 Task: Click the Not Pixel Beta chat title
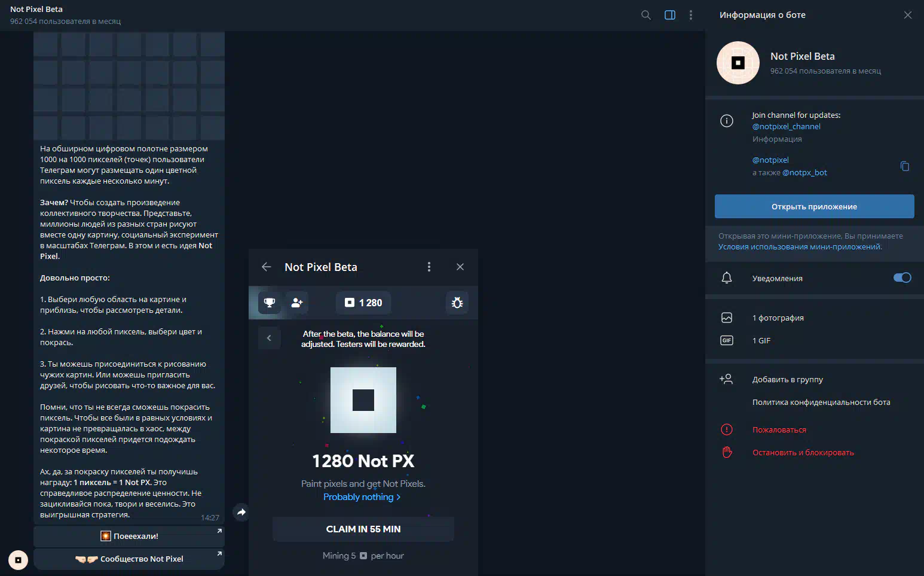click(36, 9)
